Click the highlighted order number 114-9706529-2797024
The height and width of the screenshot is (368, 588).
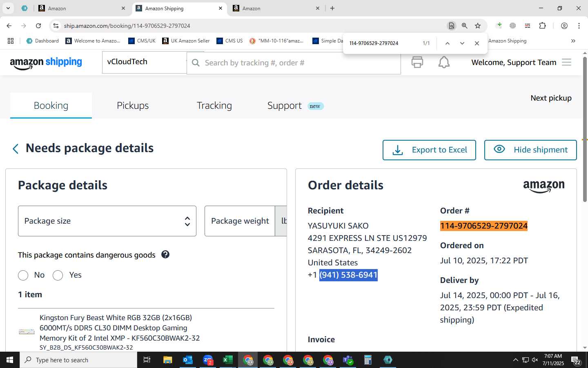click(x=484, y=226)
